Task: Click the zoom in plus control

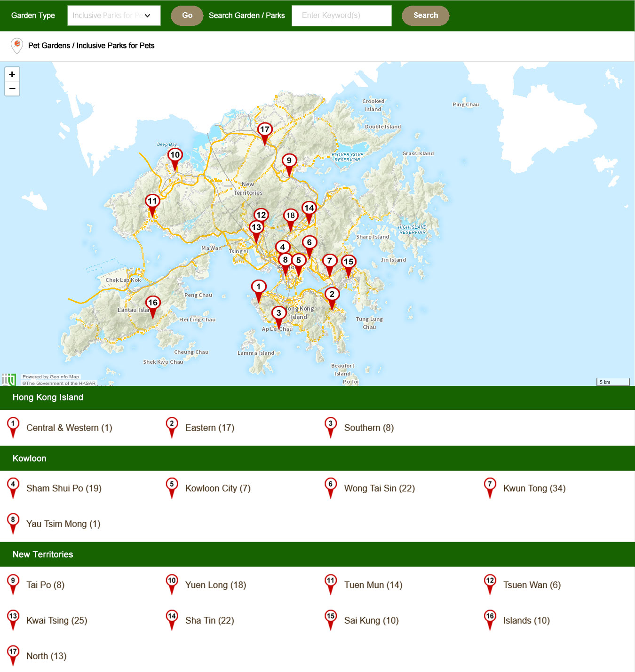Action: click(12, 74)
